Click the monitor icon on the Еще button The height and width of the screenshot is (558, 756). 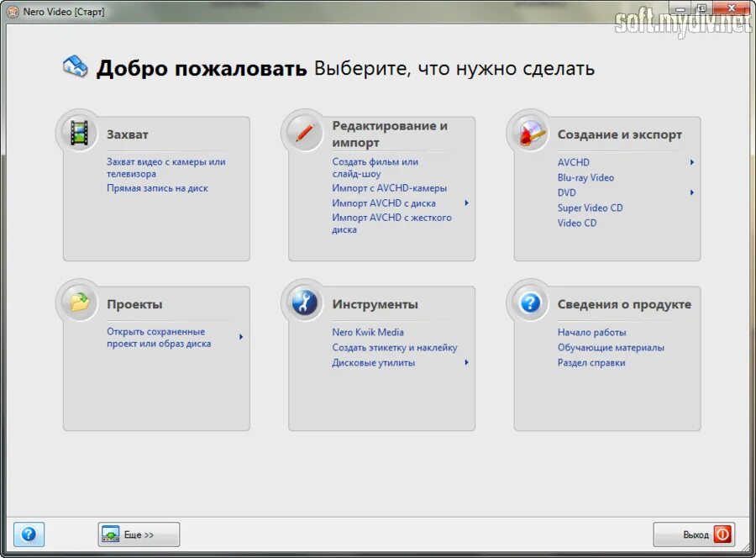(110, 534)
